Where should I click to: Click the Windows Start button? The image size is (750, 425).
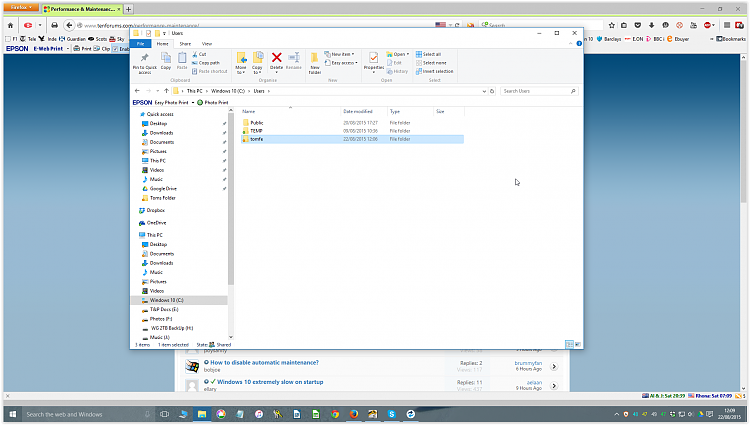[x=12, y=414]
